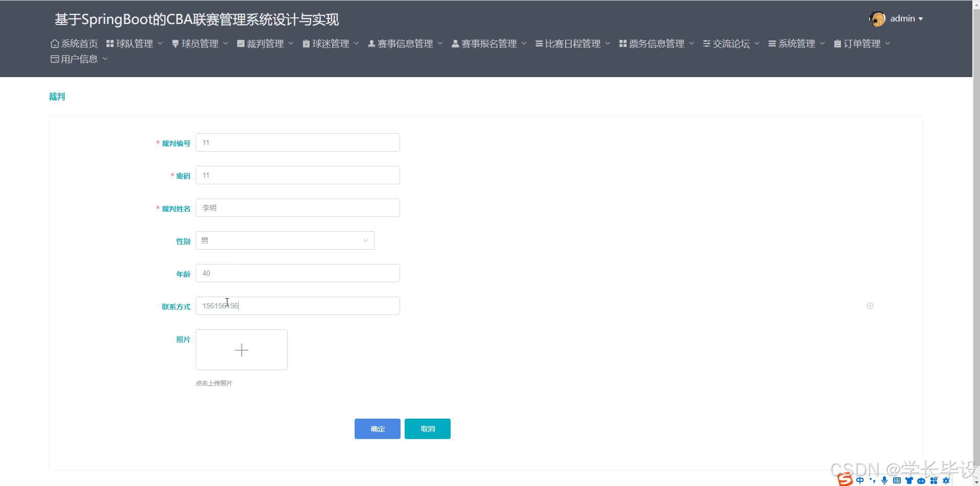The width and height of the screenshot is (980, 486).
Task: Click the 裁判 breadcrumb heading
Action: tap(57, 97)
